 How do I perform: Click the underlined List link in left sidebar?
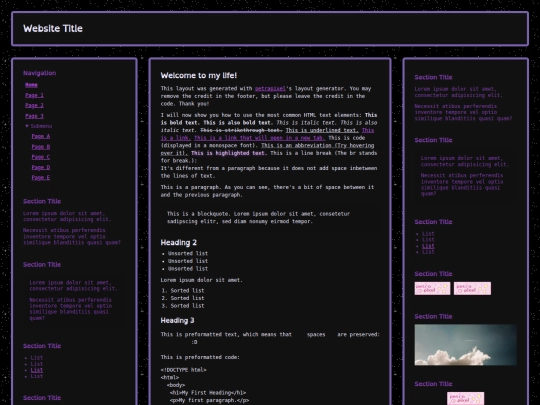click(x=37, y=370)
